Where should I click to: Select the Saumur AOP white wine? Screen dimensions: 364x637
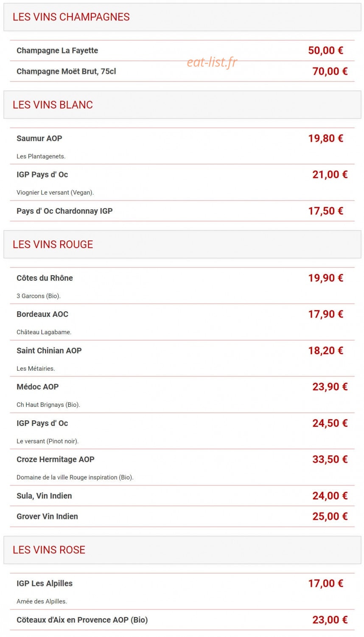point(39,138)
